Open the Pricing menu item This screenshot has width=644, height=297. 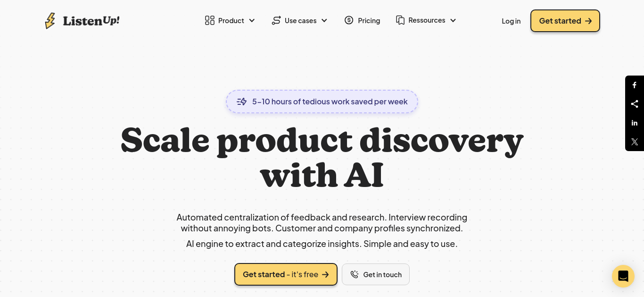click(x=362, y=20)
